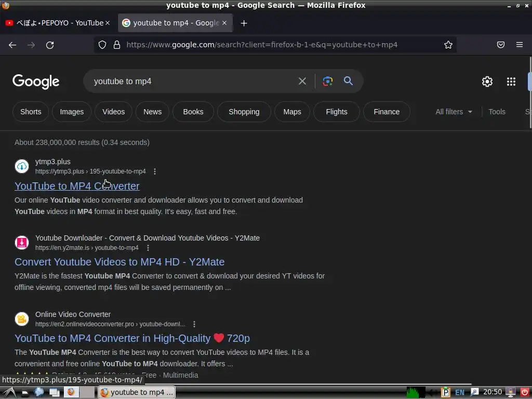The height and width of the screenshot is (399, 532).
Task: Click the Y2Mate 'Youtube Downloader' site name
Action: [x=147, y=238]
